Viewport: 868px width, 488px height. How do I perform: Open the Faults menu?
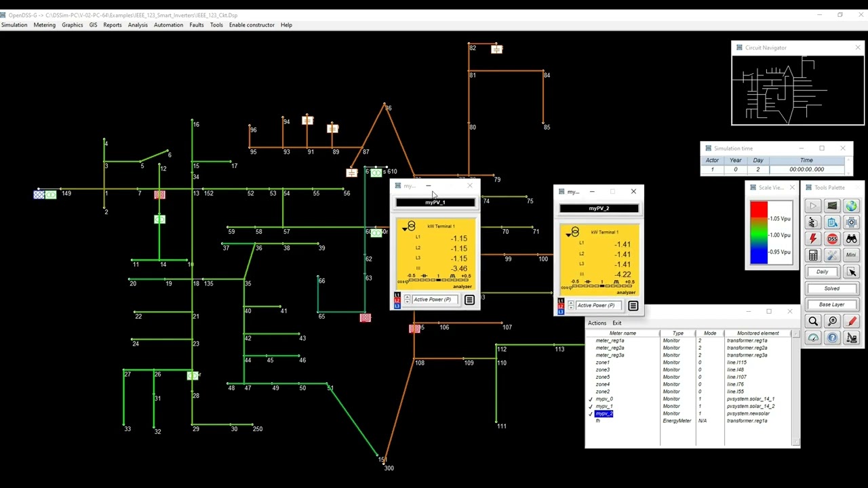(x=197, y=25)
